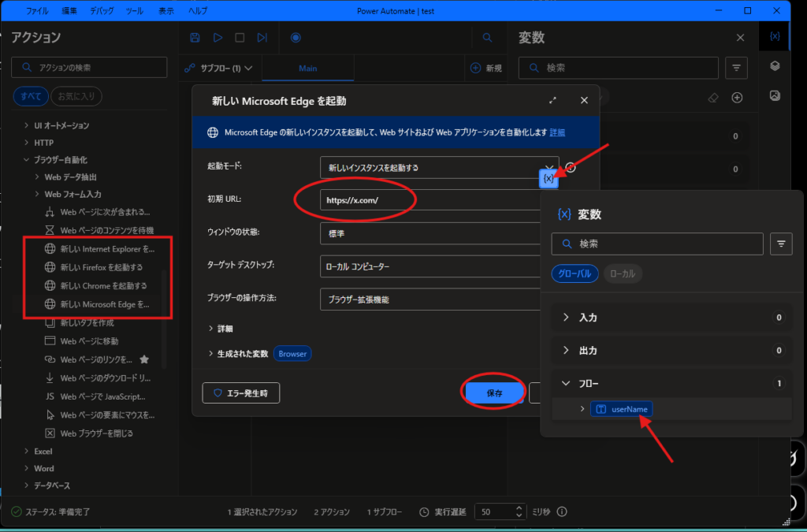Select 新しい Internet Explorer action

[99, 249]
